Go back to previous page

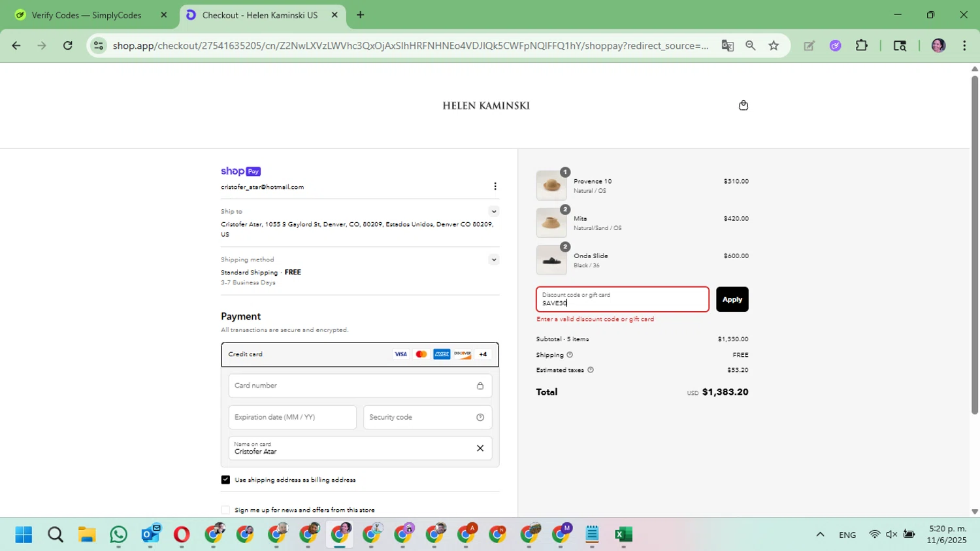coord(16,45)
